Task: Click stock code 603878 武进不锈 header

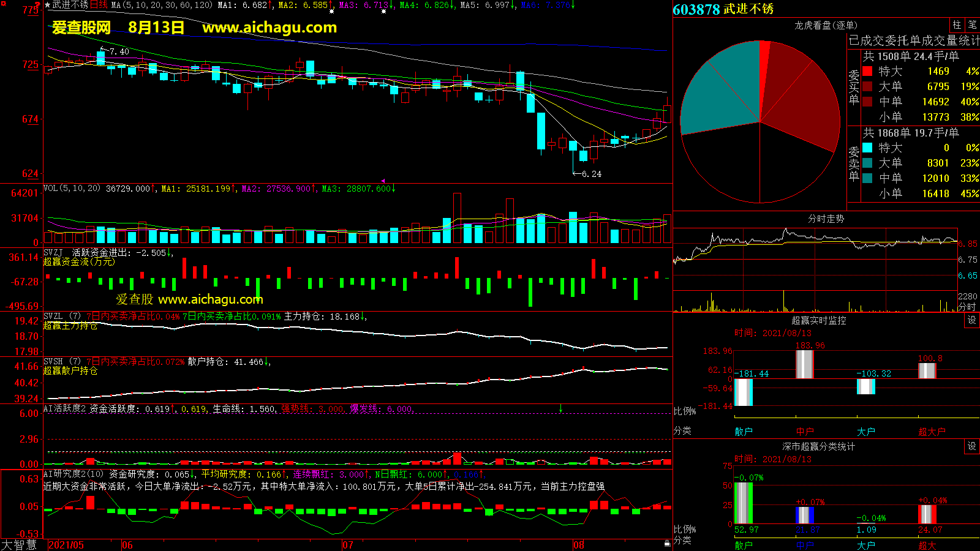Action: coord(723,9)
